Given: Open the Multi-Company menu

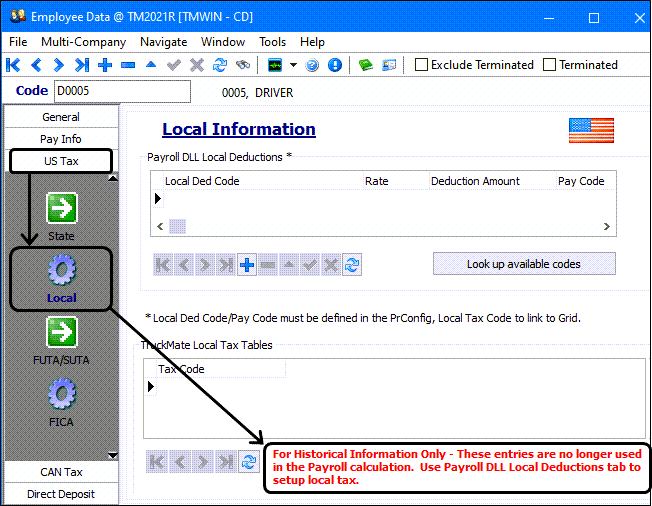Looking at the screenshot, I should click(83, 42).
